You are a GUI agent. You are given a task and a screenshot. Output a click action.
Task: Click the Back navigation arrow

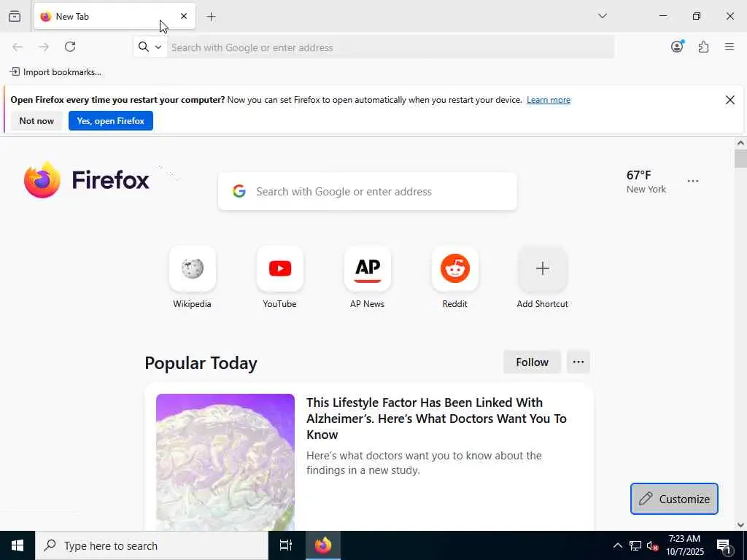pos(18,47)
